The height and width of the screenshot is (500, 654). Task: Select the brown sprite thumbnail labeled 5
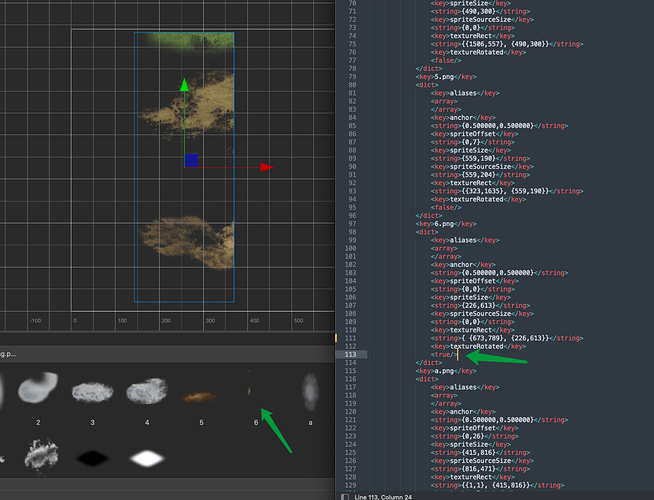[x=200, y=397]
